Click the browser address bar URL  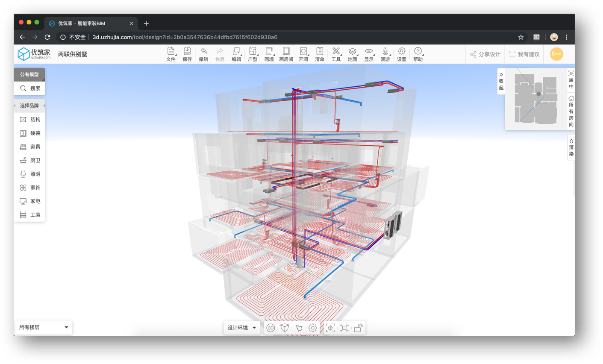(185, 37)
